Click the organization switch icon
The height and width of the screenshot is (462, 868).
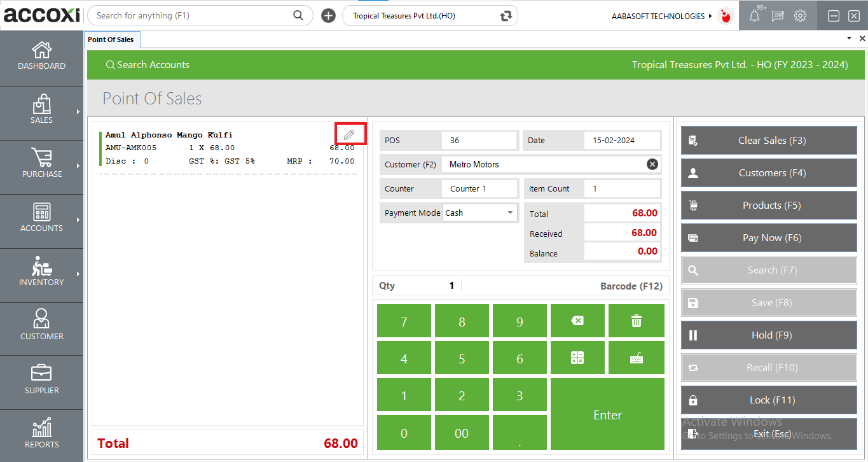[506, 16]
